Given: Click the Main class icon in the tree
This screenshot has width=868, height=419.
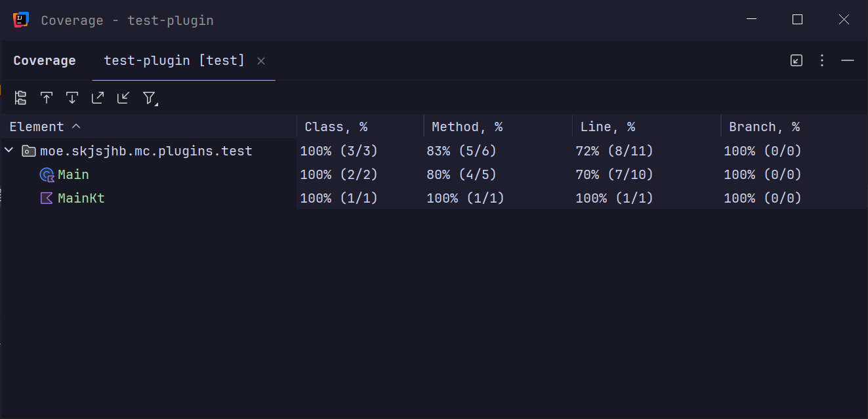Looking at the screenshot, I should 47,175.
